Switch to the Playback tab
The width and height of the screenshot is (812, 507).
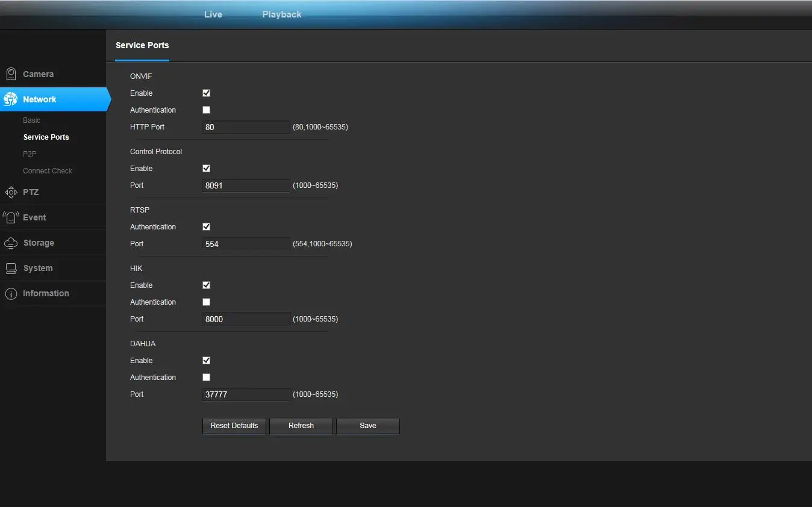pyautogui.click(x=282, y=14)
